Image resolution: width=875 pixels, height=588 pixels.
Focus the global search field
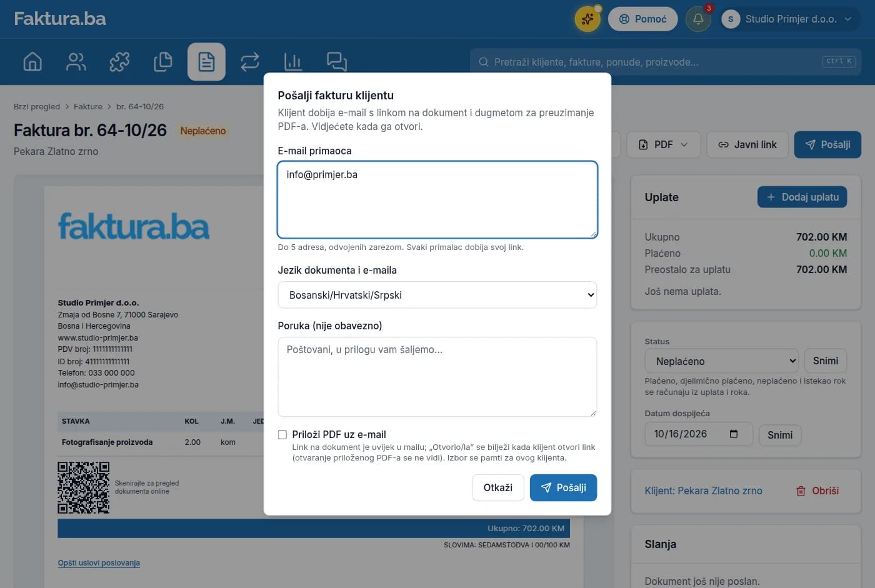[x=666, y=62]
